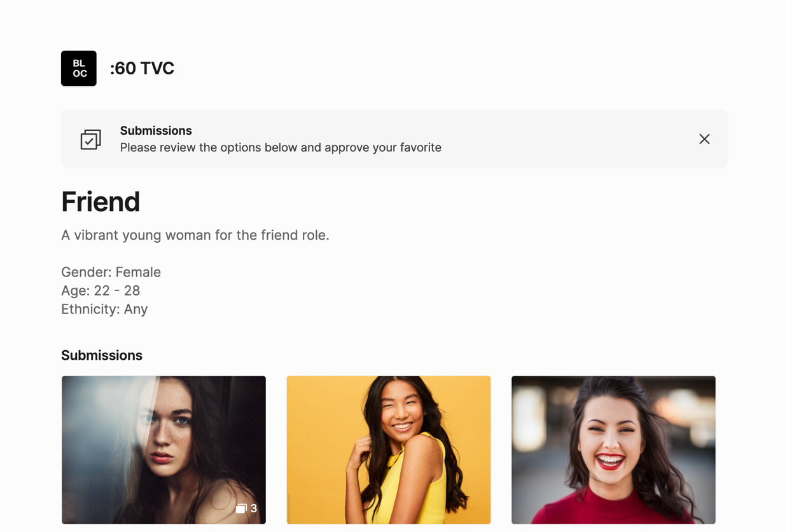This screenshot has width=785, height=532.
Task: Click the multi-photo gallery icon on first submission
Action: point(241,508)
